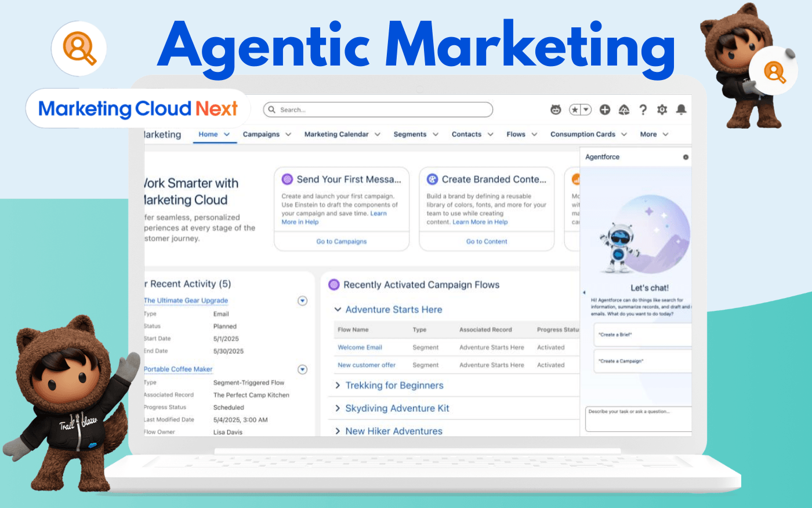
Task: Open the row actions dropdown for The Ultimate Gear Upgrade
Action: coord(302,300)
